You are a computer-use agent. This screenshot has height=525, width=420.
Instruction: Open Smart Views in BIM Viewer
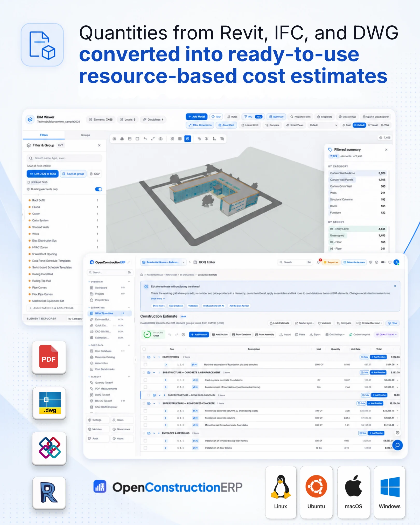295,125
